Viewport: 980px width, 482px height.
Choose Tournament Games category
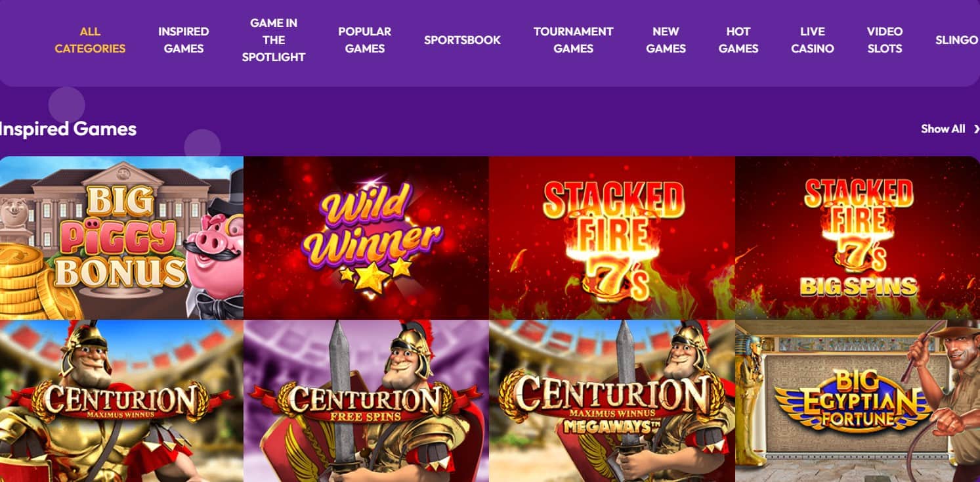574,40
